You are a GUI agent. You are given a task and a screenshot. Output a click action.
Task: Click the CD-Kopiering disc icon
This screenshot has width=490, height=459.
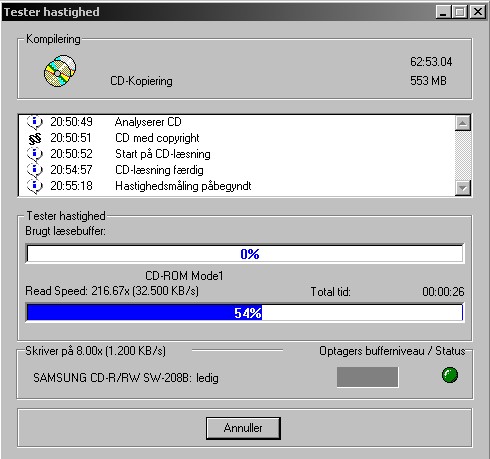pos(60,71)
